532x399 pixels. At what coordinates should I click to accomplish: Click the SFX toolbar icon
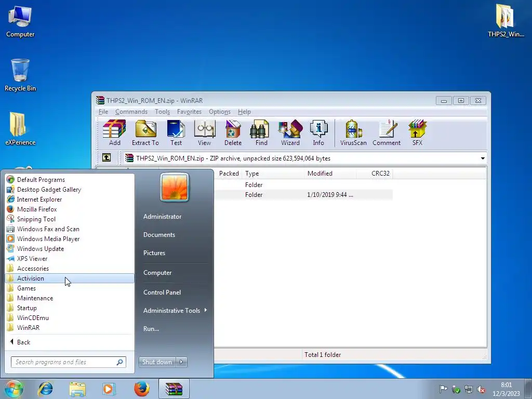click(417, 132)
